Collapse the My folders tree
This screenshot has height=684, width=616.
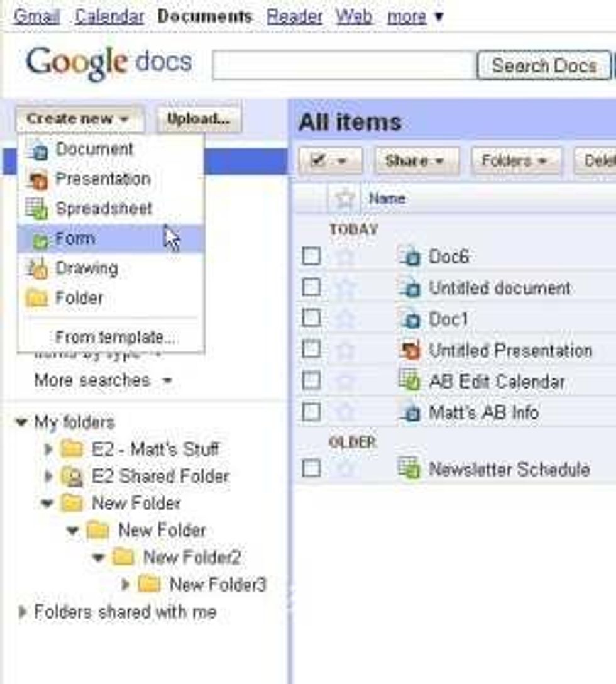21,422
